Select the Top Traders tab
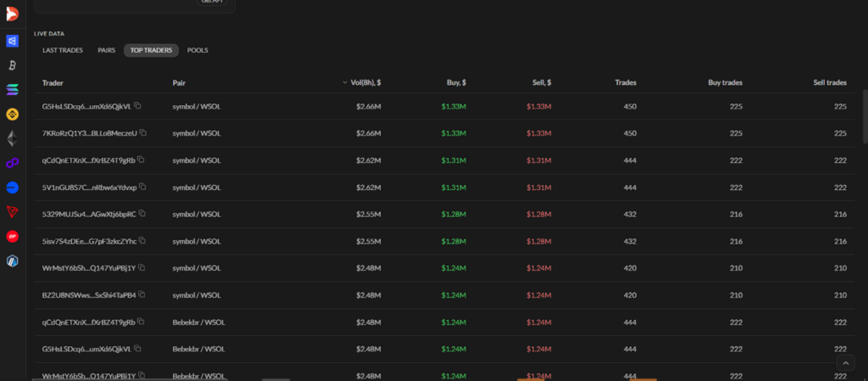Viewport: 868px width, 381px height. pyautogui.click(x=151, y=50)
